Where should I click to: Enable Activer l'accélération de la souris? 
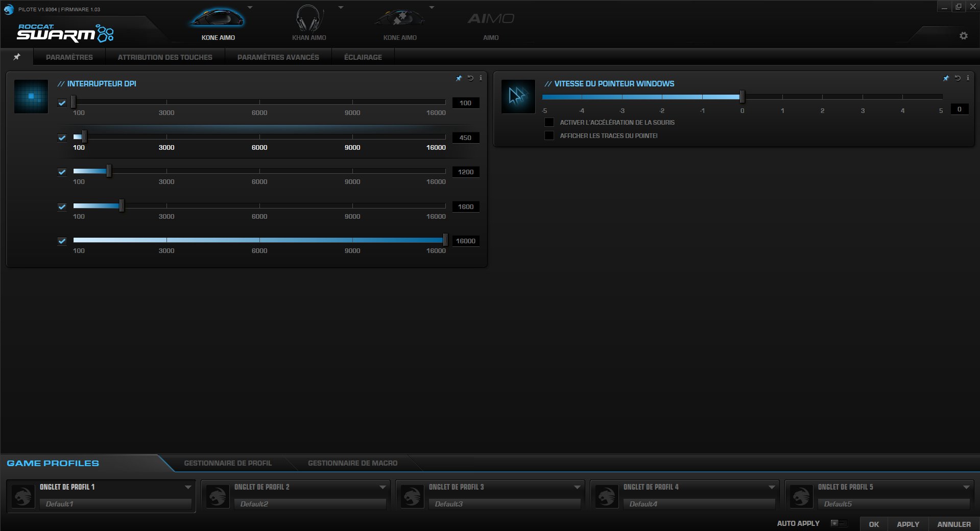(x=549, y=122)
